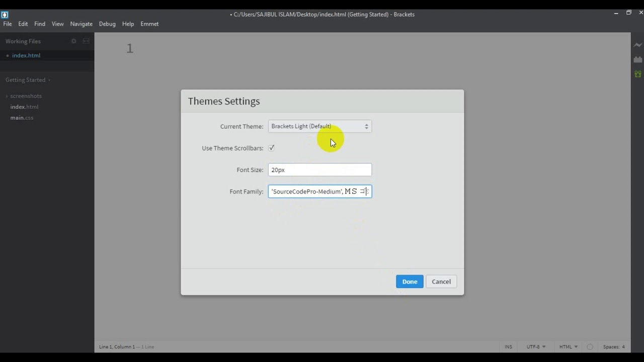Select index.html in Working Files

26,55
